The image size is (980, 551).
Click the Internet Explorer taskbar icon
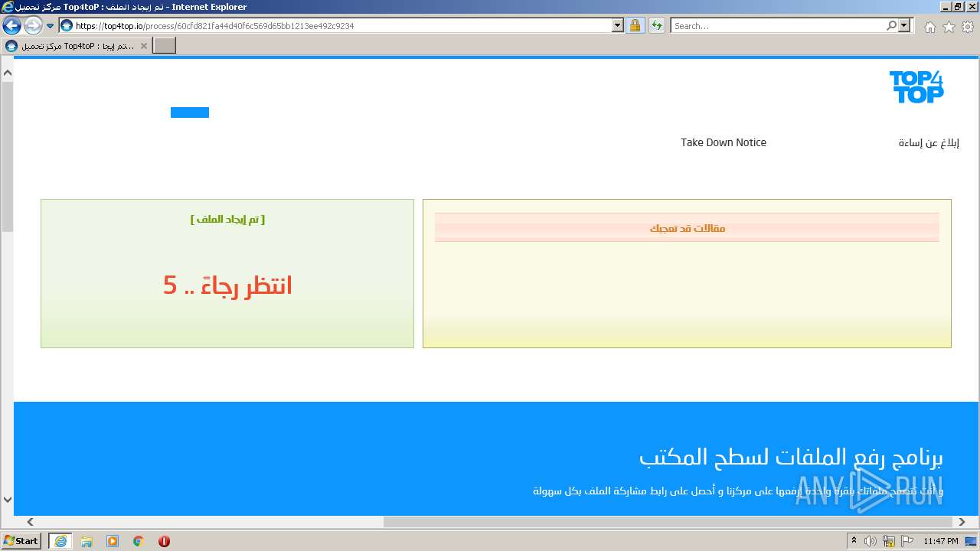tap(60, 541)
